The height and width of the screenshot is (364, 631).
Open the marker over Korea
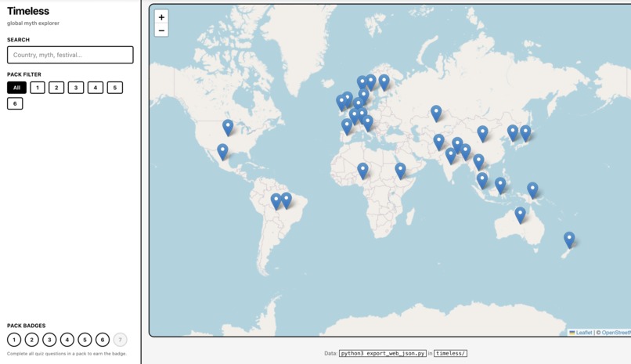512,133
